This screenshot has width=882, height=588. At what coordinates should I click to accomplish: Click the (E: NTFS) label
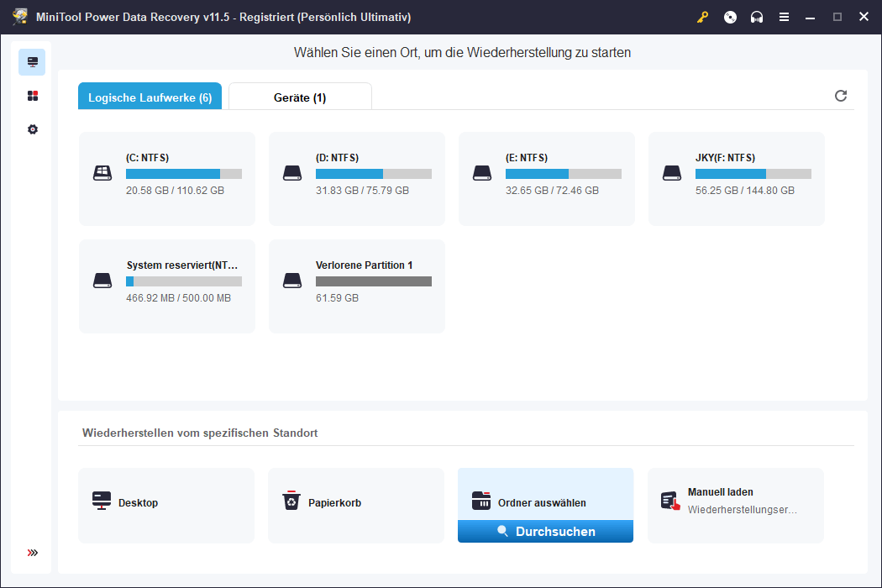[x=527, y=158]
